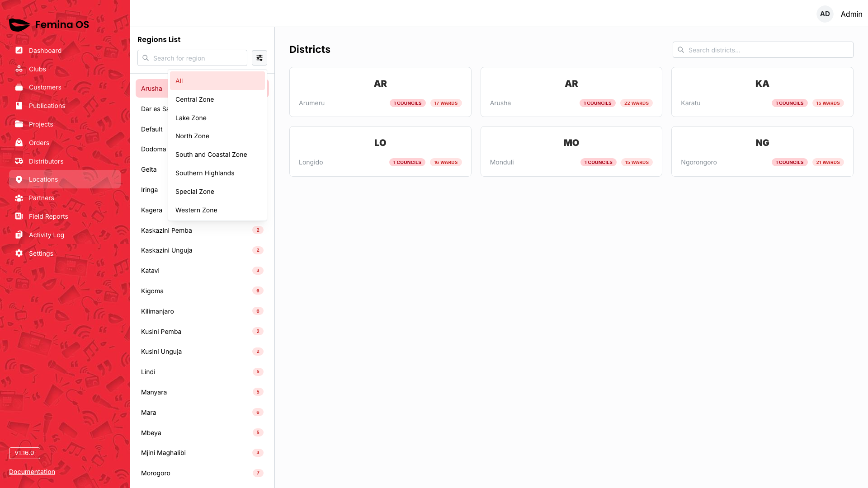Click the Settings gear icon

19,253
